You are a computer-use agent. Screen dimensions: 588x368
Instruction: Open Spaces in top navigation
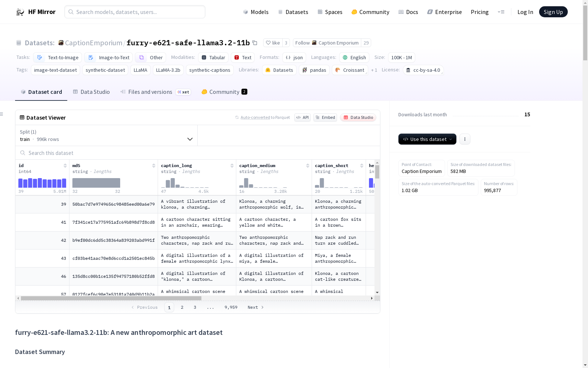[330, 12]
